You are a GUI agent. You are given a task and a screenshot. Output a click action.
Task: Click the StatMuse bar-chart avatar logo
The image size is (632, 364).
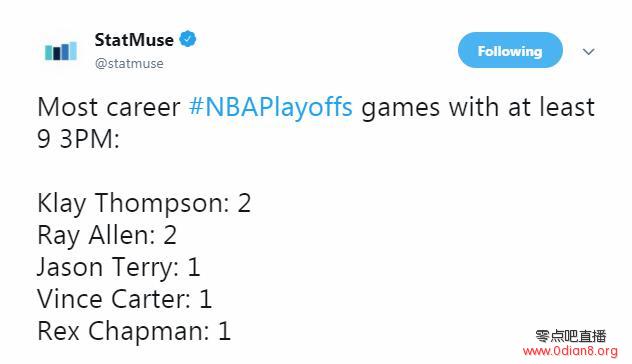coord(61,51)
